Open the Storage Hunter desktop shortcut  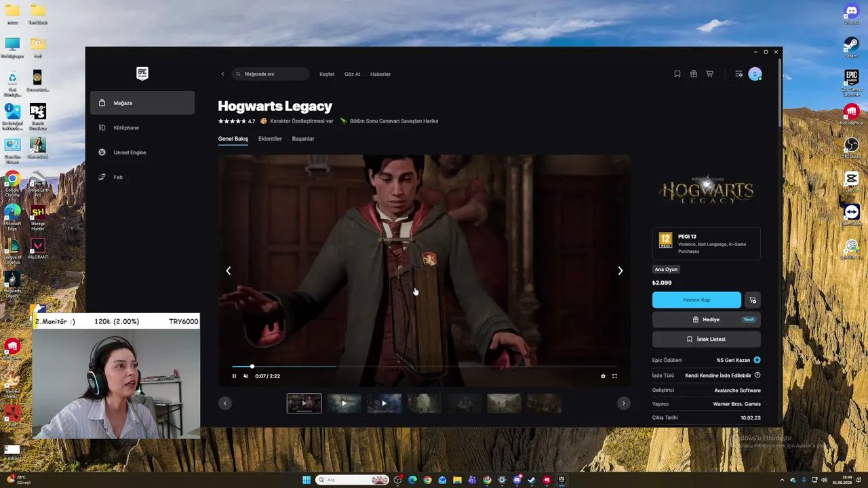tap(38, 218)
